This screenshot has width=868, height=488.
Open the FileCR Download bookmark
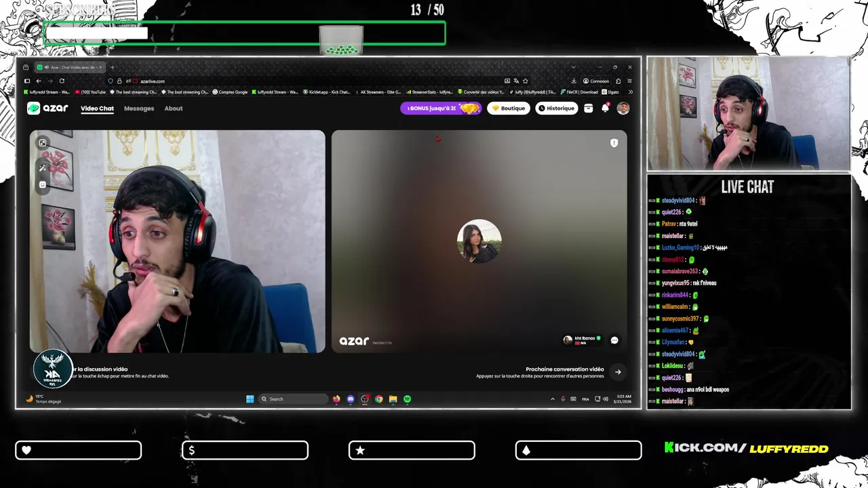[579, 91]
